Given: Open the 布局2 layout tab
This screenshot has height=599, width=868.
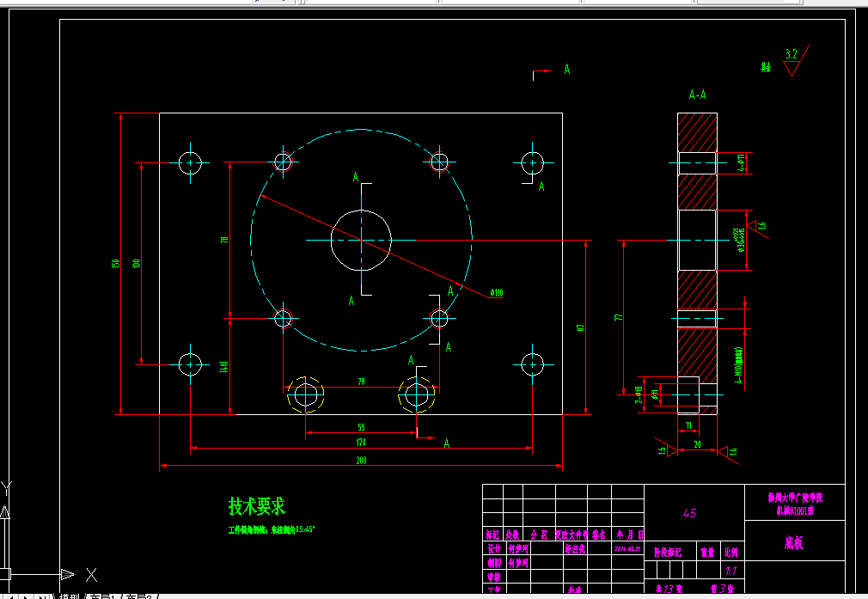Looking at the screenshot, I should (x=139, y=596).
